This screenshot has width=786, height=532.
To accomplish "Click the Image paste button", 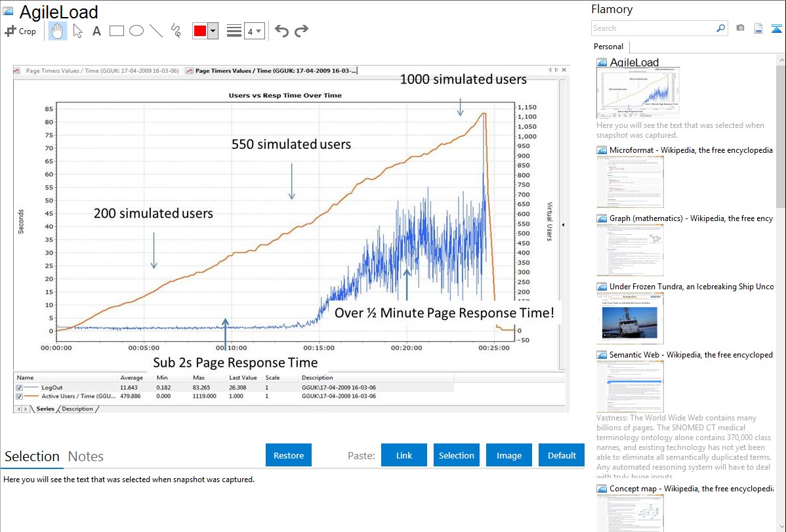I will [x=509, y=455].
